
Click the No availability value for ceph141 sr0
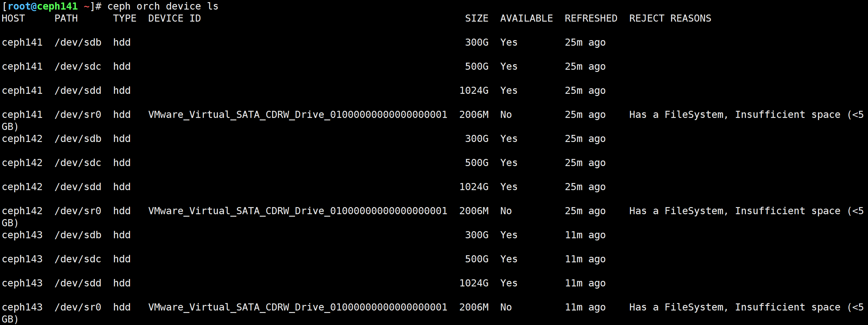point(506,115)
